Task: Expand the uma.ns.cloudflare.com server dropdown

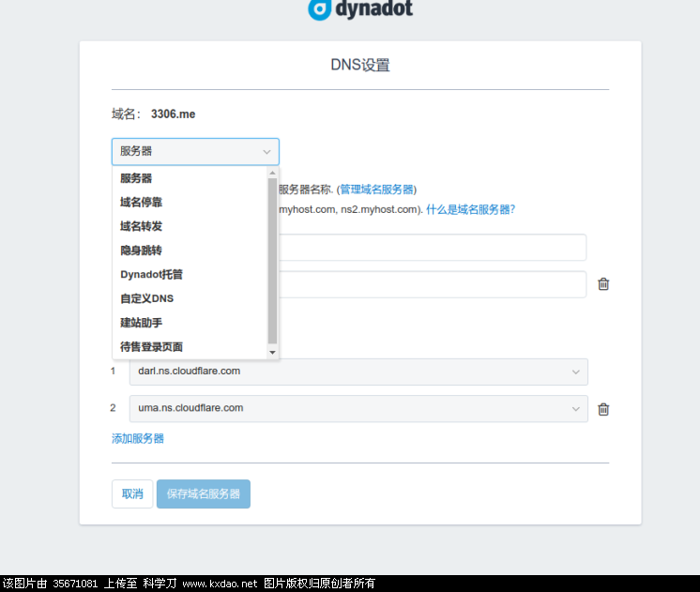Action: [358, 408]
